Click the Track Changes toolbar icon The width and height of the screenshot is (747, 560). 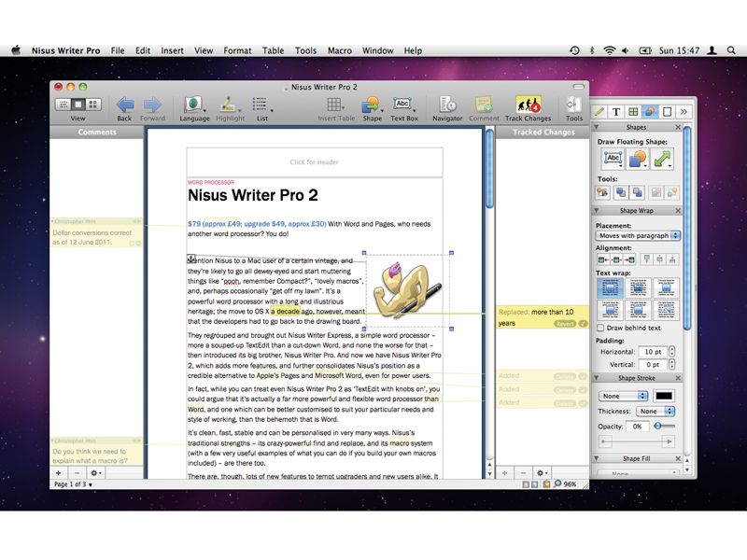click(528, 105)
